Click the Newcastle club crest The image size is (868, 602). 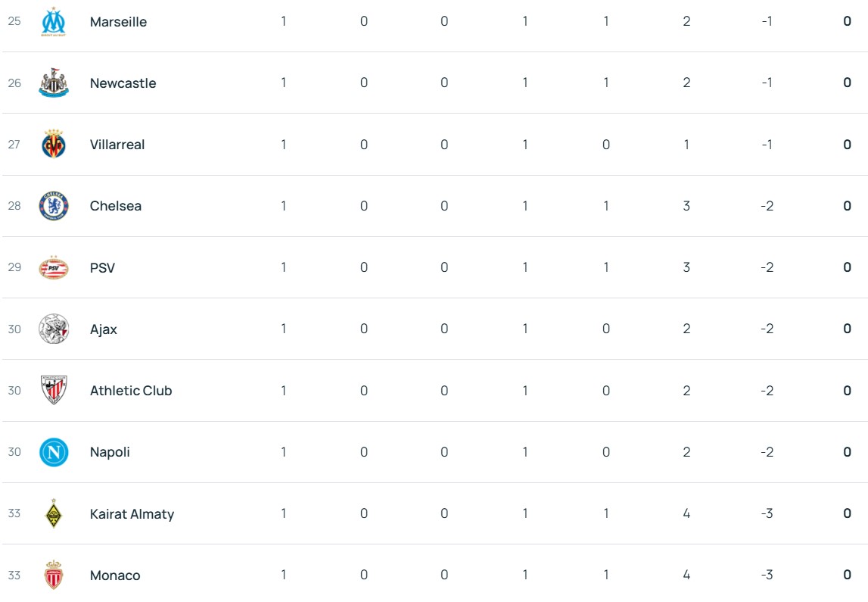(x=54, y=83)
